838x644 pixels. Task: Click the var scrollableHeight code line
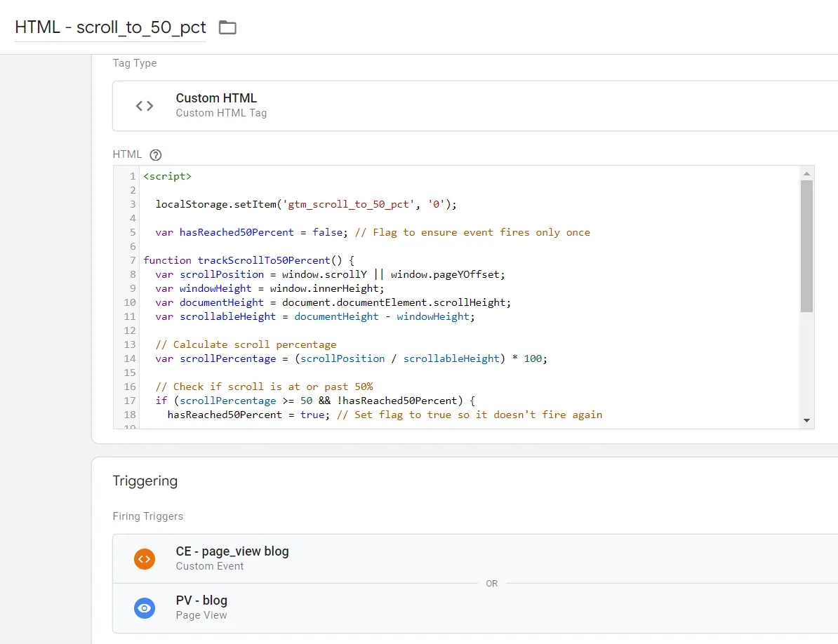pyautogui.click(x=315, y=316)
